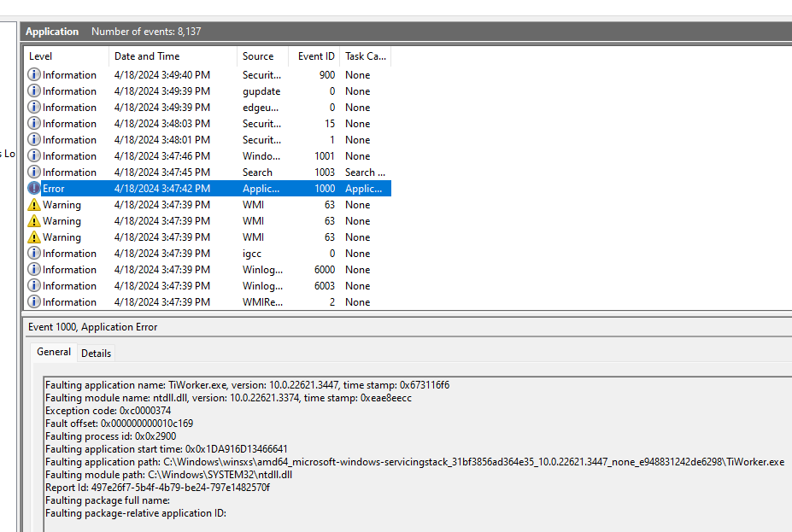Click the 'Faulting package full name:' line
This screenshot has width=792, height=532.
click(108, 500)
